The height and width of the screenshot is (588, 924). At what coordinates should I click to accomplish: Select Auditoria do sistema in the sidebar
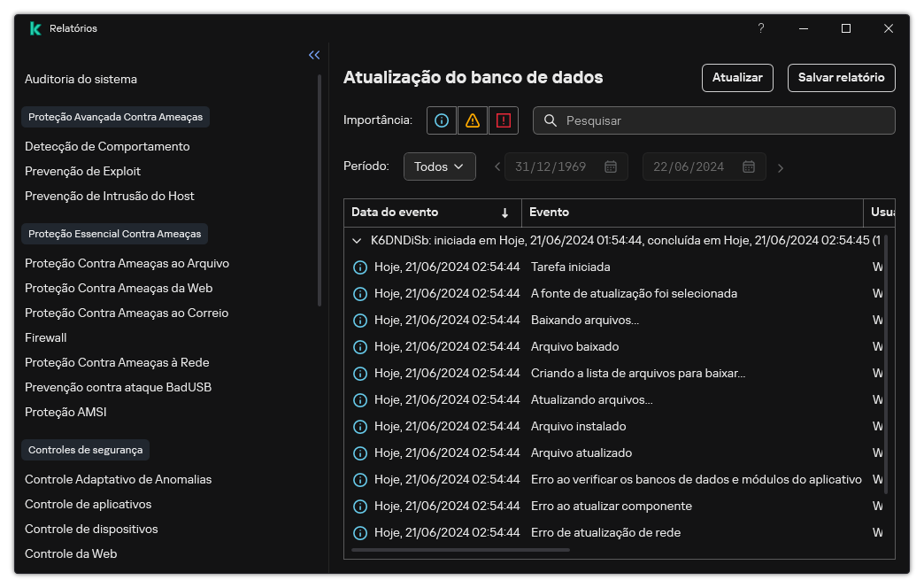[81, 79]
